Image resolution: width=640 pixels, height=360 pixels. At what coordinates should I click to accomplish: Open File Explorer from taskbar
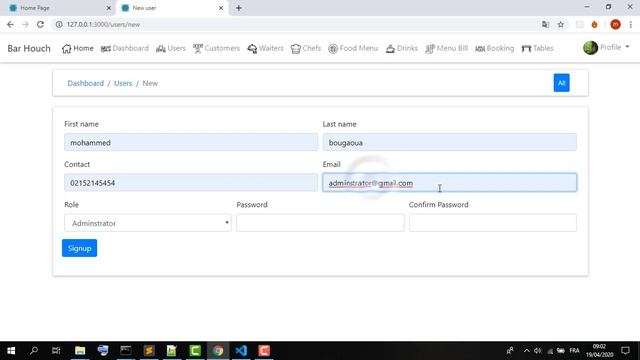[x=80, y=351]
